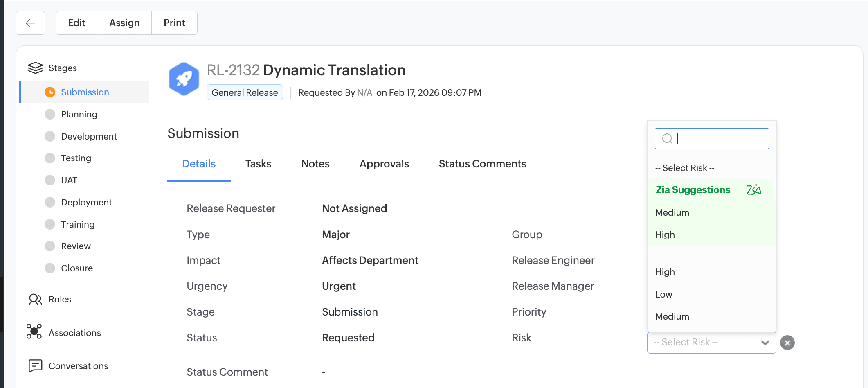Click the rocket release icon
The width and height of the screenshot is (868, 388).
click(184, 79)
